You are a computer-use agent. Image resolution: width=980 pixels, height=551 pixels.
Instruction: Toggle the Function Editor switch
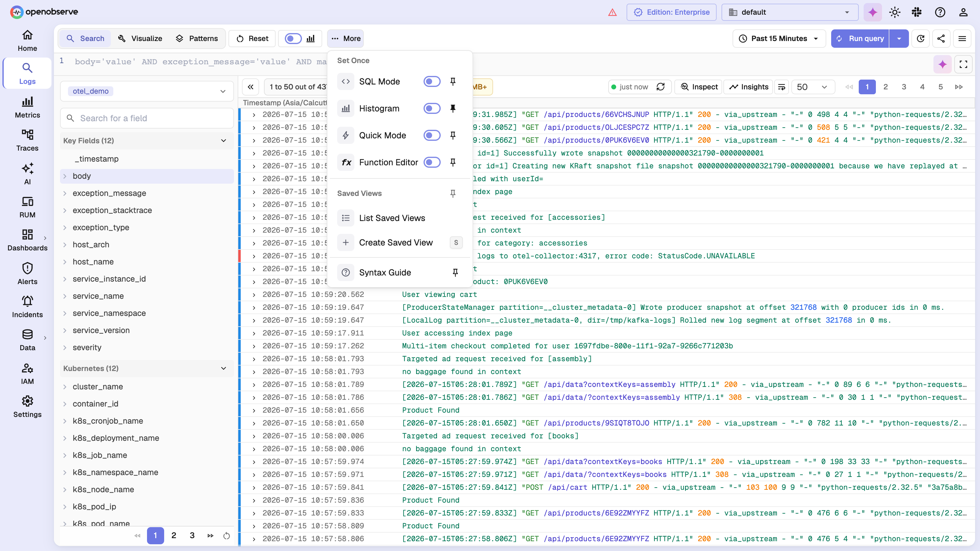pos(432,162)
